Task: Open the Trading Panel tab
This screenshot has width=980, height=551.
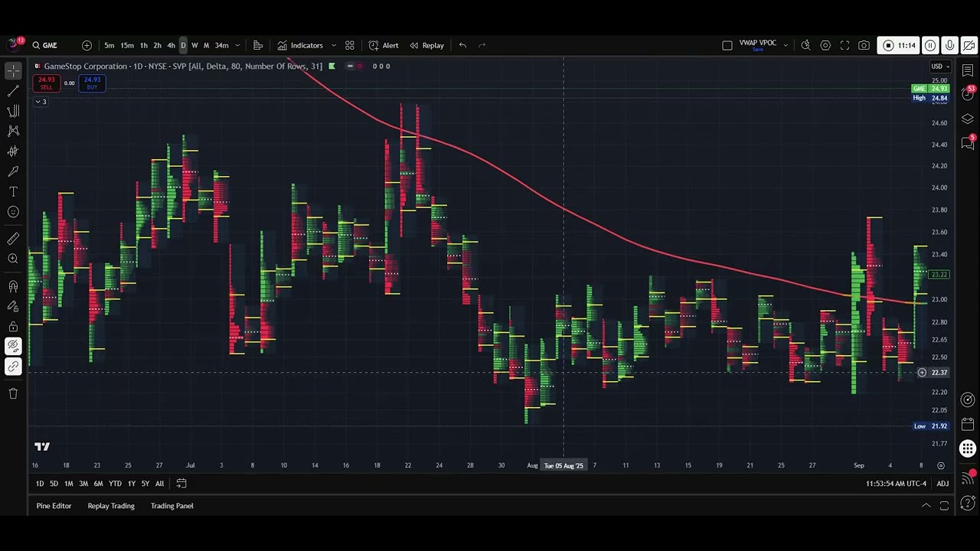Action: (x=172, y=506)
